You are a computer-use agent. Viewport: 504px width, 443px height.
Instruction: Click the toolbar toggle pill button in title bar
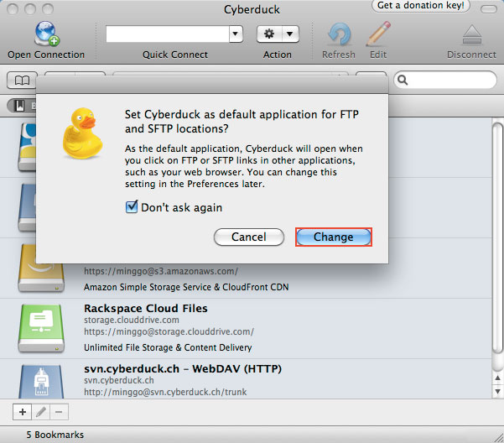tap(489, 9)
